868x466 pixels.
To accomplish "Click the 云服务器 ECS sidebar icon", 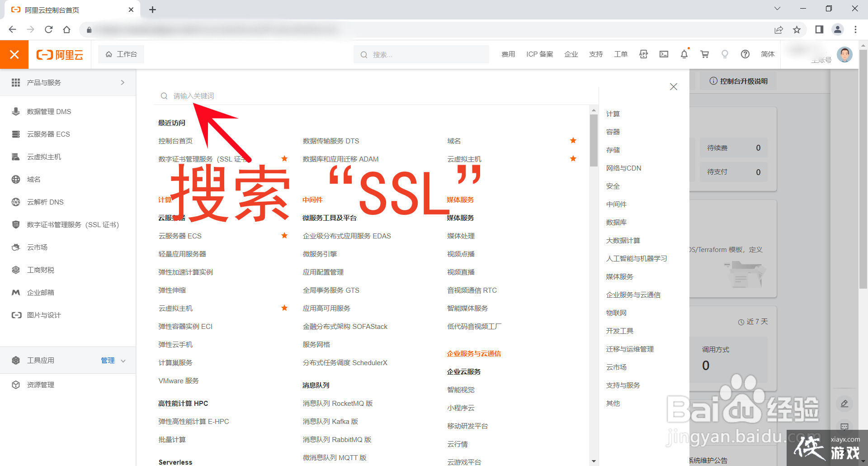I will coord(16,134).
